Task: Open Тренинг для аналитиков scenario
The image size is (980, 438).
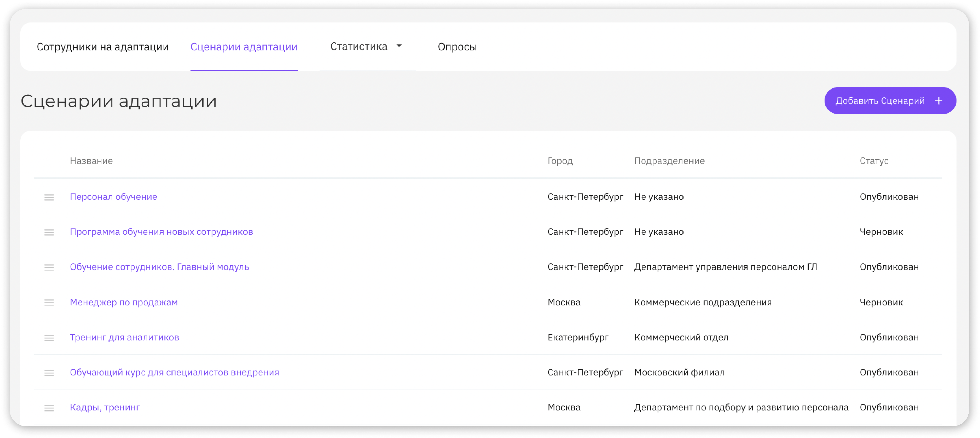Action: tap(124, 337)
